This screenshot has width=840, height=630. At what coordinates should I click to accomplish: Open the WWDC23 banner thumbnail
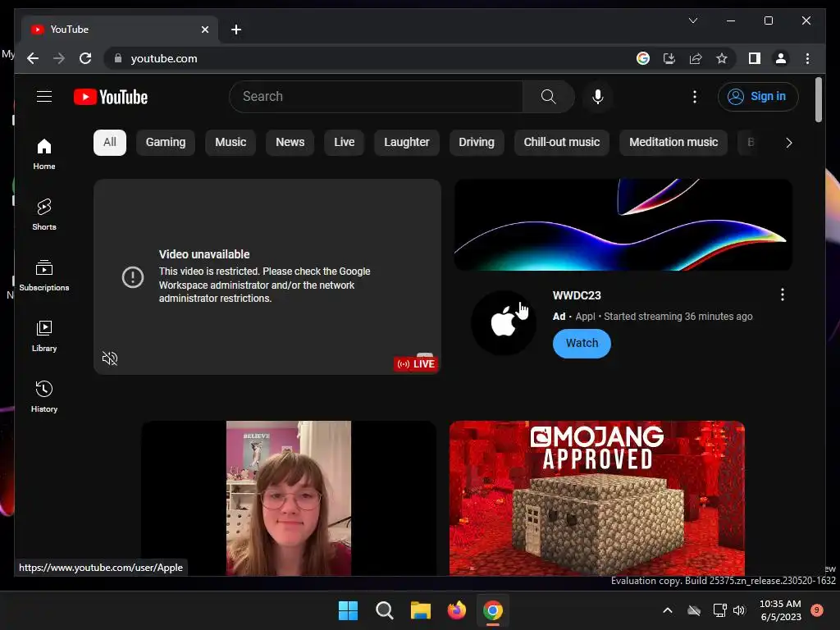[623, 225]
